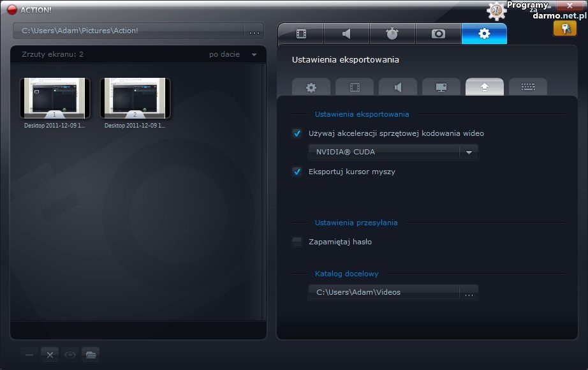
Task: Expand the NVIDIA CUDA dropdown
Action: pyautogui.click(x=469, y=152)
